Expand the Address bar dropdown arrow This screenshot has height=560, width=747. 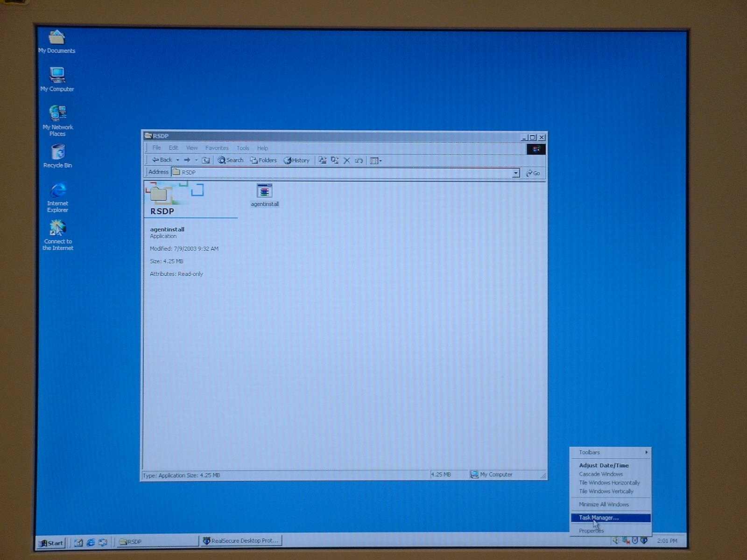515,173
